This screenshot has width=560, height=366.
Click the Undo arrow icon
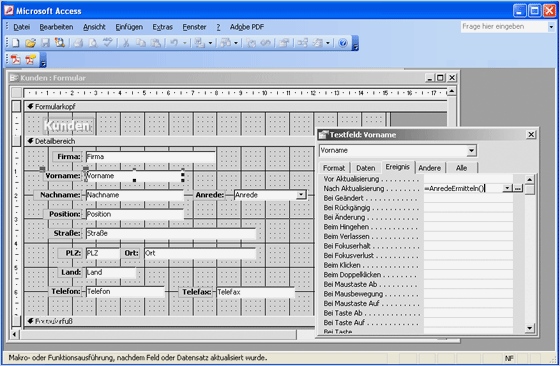pyautogui.click(x=174, y=43)
